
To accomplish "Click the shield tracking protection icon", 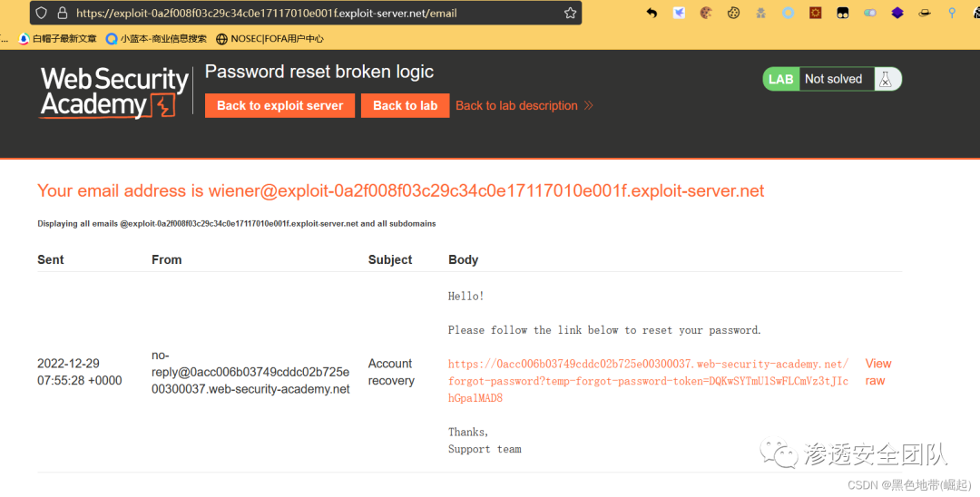I will (x=41, y=13).
